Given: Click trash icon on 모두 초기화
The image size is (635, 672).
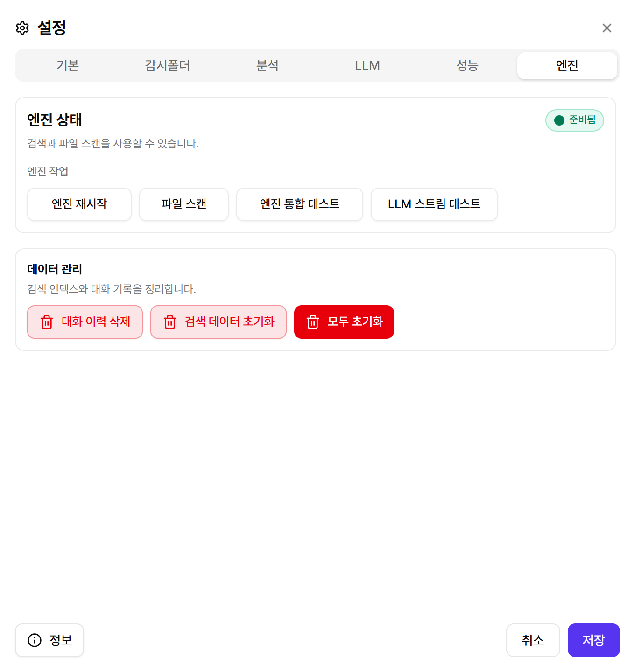Looking at the screenshot, I should [313, 322].
